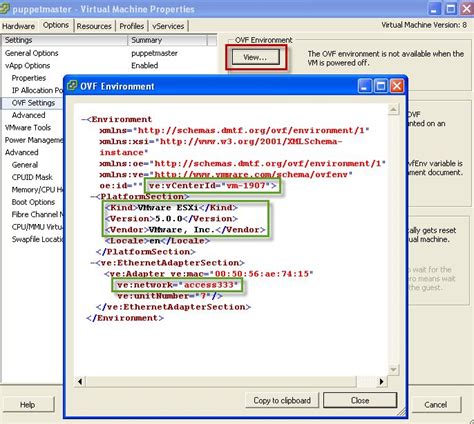Select OVF Settings entry
The image size is (474, 424).
(x=33, y=103)
